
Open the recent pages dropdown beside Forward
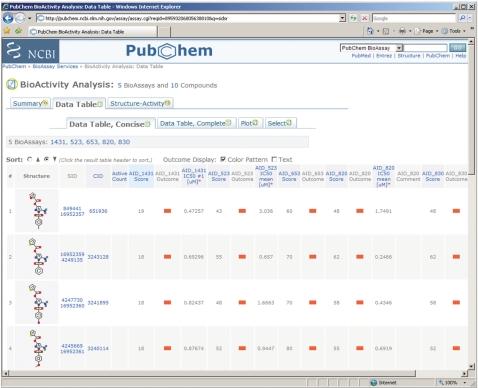(x=29, y=18)
